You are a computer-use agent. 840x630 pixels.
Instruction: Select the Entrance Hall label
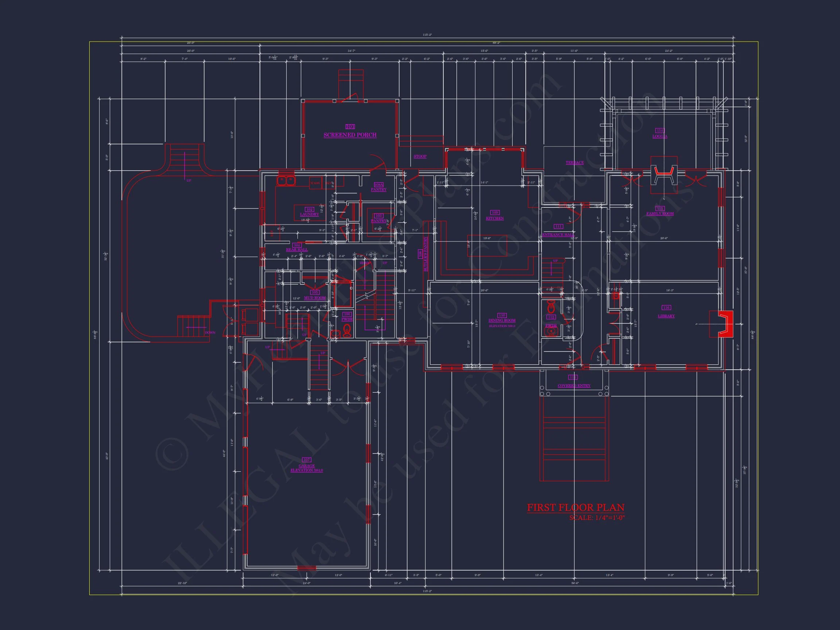(558, 235)
